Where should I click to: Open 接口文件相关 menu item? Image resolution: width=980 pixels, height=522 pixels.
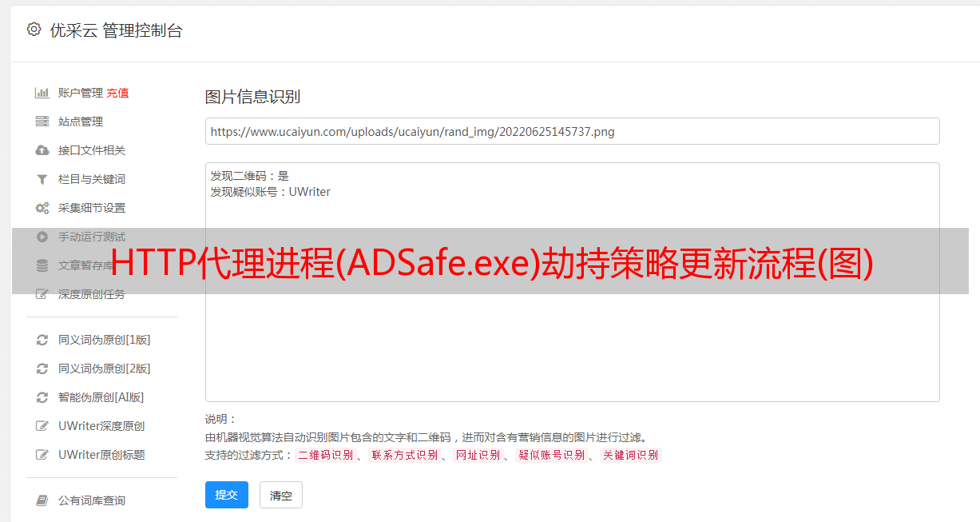92,150
